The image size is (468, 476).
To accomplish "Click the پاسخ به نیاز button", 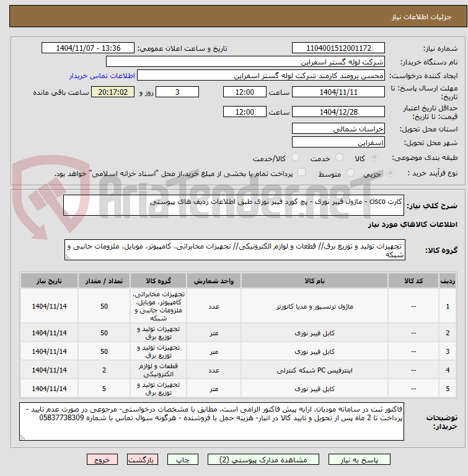I will click(x=360, y=460).
